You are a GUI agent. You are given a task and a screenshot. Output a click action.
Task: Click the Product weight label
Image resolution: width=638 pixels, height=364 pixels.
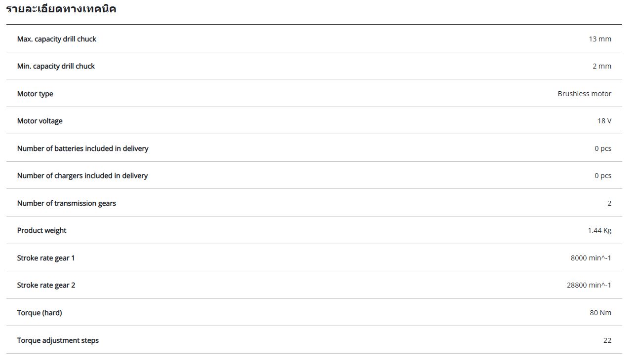pos(41,230)
